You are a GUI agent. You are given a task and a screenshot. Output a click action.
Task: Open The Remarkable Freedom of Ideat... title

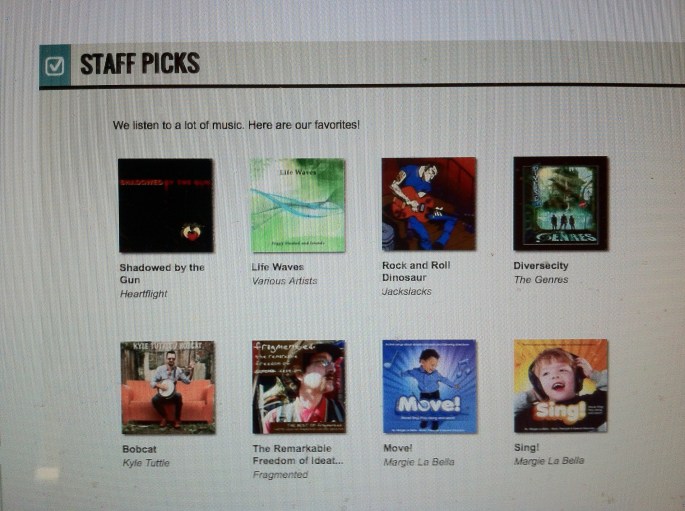298,454
